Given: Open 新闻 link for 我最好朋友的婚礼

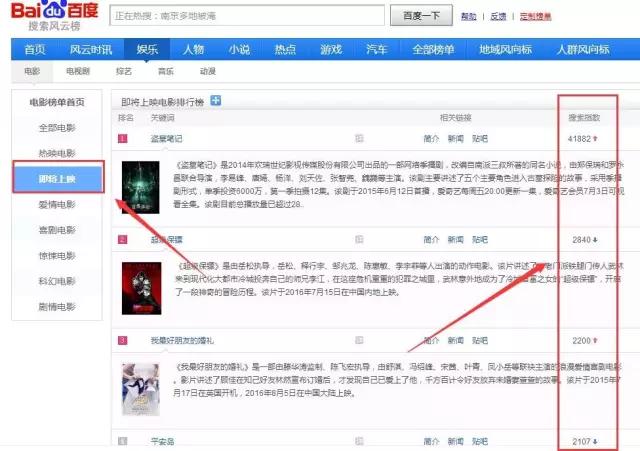Looking at the screenshot, I should click(456, 340).
